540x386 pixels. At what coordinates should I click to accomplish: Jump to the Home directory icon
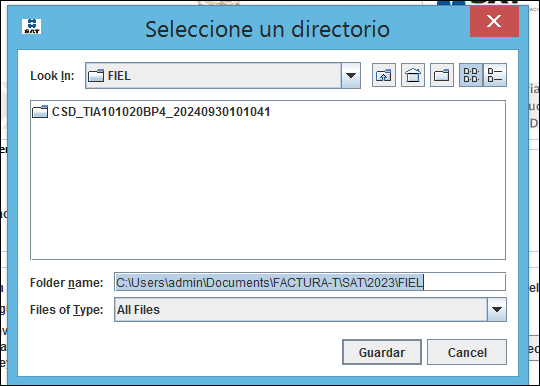tap(413, 75)
